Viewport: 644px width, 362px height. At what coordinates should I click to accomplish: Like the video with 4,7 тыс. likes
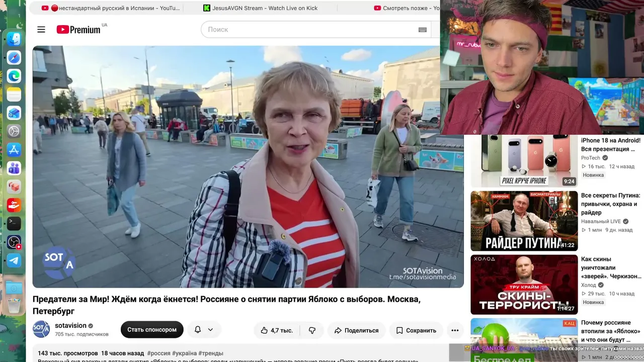point(277,330)
